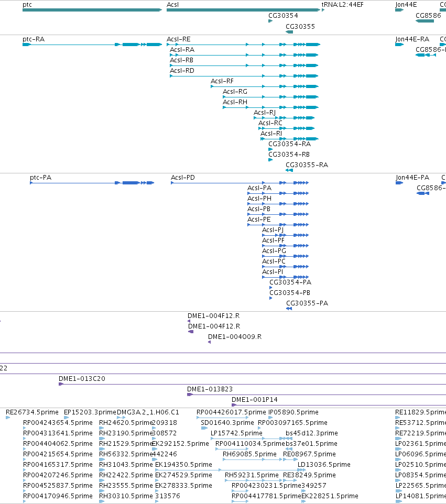Screen dimensions: 446x504
Task: Click Acsl-RG transcript label
Action: (x=235, y=92)
